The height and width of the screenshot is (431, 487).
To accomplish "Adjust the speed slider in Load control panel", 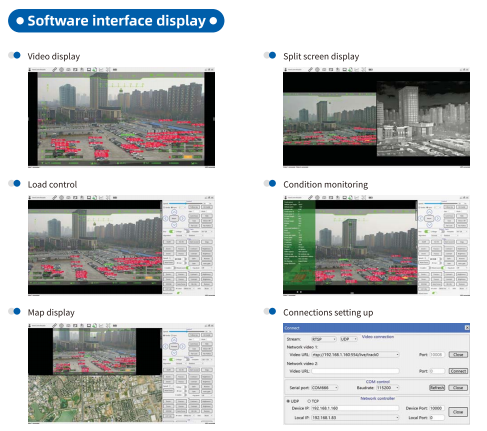I will (187, 203).
